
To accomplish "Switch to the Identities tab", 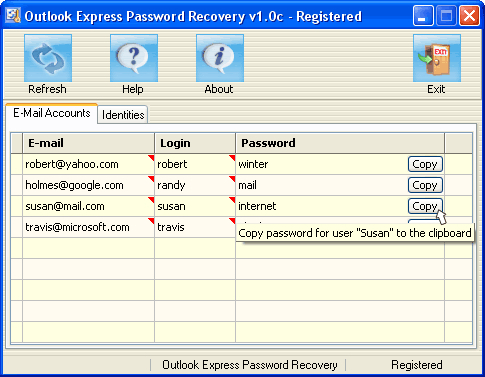I will point(123,115).
